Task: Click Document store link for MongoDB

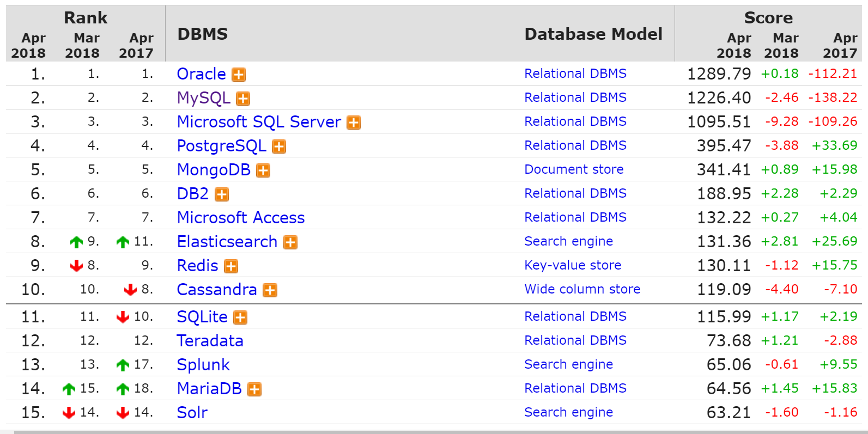Action: coord(574,169)
